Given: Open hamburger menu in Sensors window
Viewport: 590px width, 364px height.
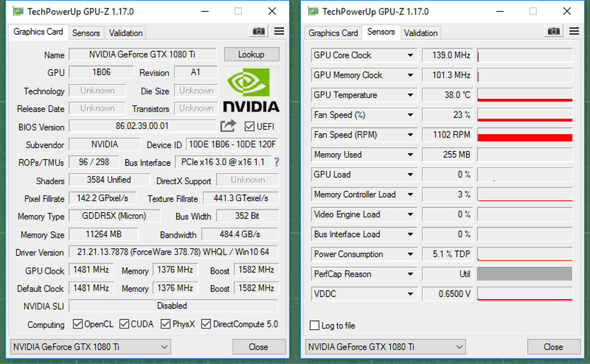Looking at the screenshot, I should [574, 31].
